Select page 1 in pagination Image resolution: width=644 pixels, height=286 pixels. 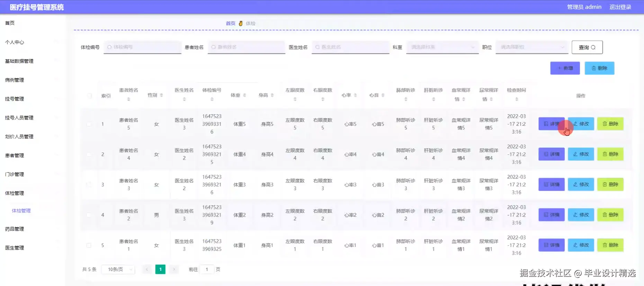coord(160,269)
